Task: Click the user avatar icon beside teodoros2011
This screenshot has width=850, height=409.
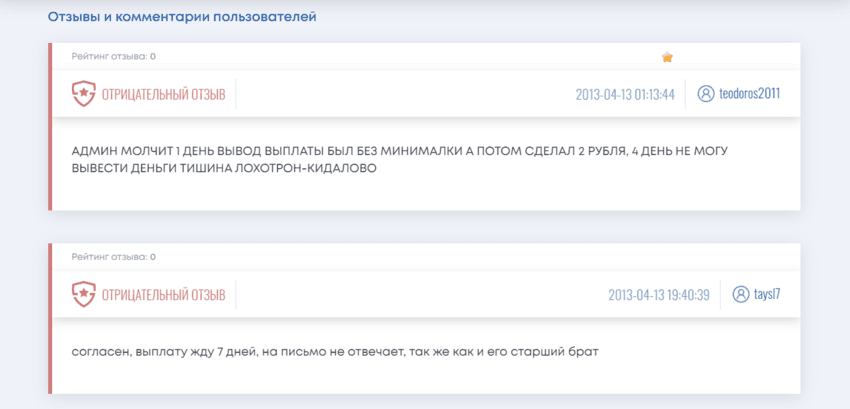Action: pos(706,94)
